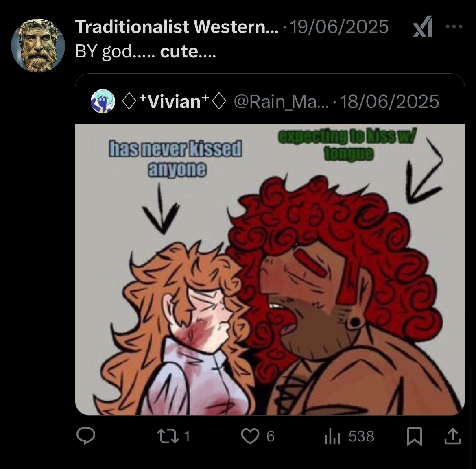The height and width of the screenshot is (469, 476).
Task: Tap the repost arrows icon
Action: (x=168, y=436)
